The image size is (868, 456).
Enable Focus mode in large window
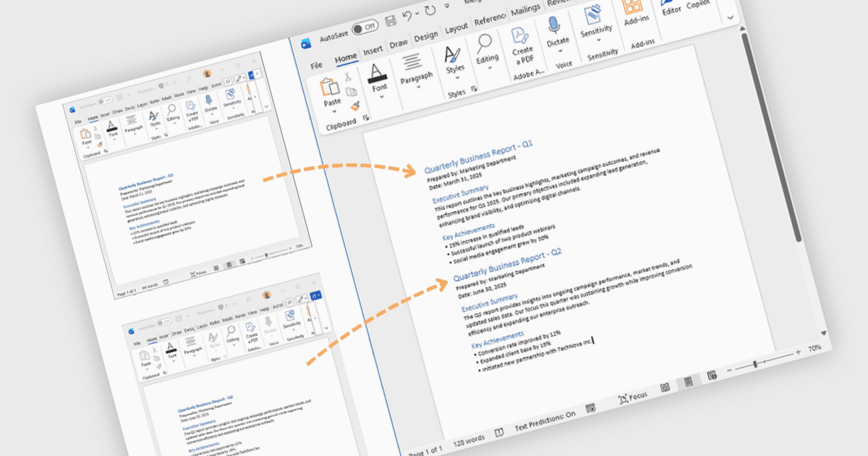click(632, 398)
